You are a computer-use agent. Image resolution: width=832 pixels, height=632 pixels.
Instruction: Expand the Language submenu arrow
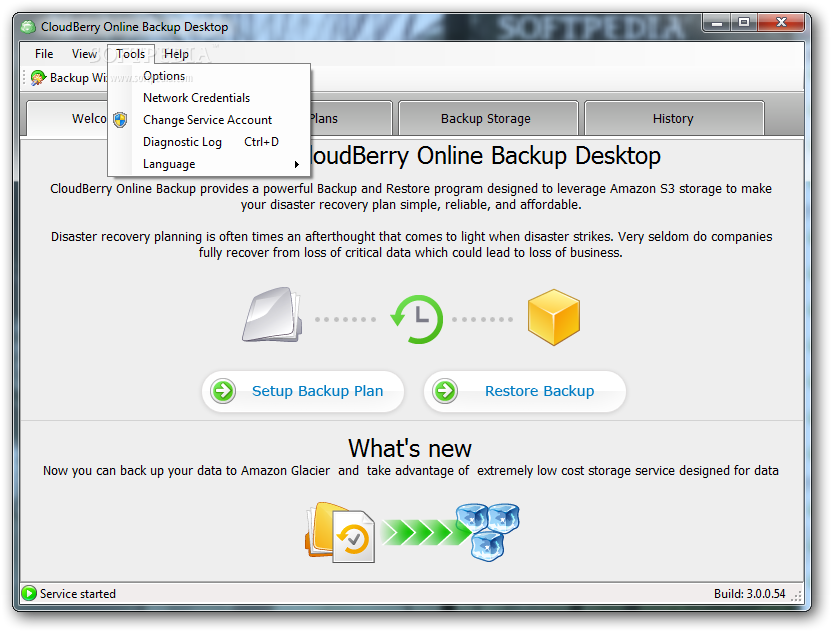[x=297, y=165]
